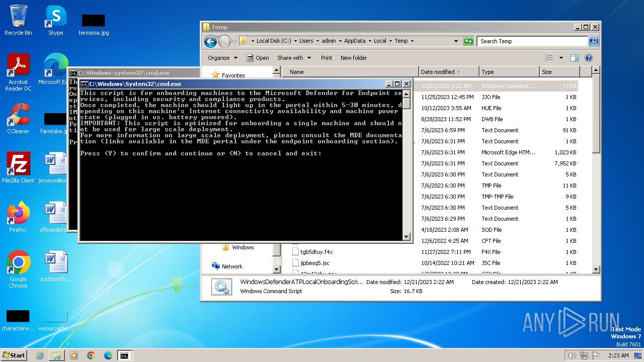
Task: Click in the Search Temp field
Action: click(x=532, y=41)
